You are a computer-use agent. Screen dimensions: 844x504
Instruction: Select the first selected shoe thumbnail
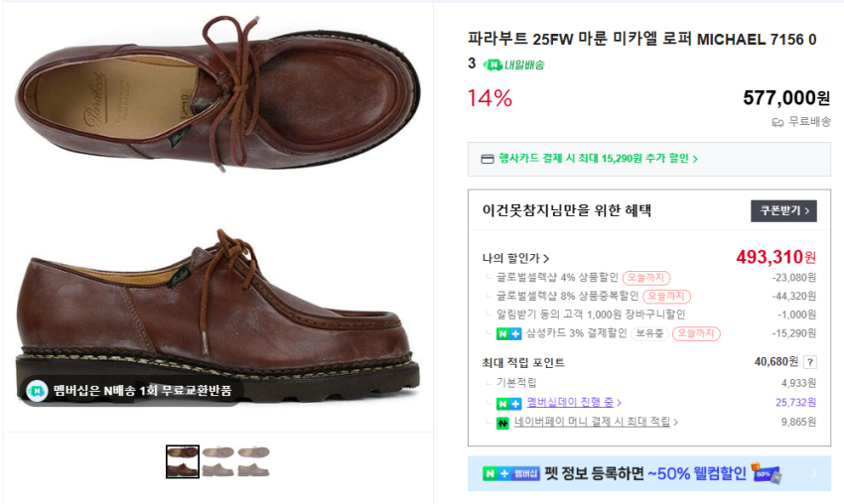click(183, 461)
